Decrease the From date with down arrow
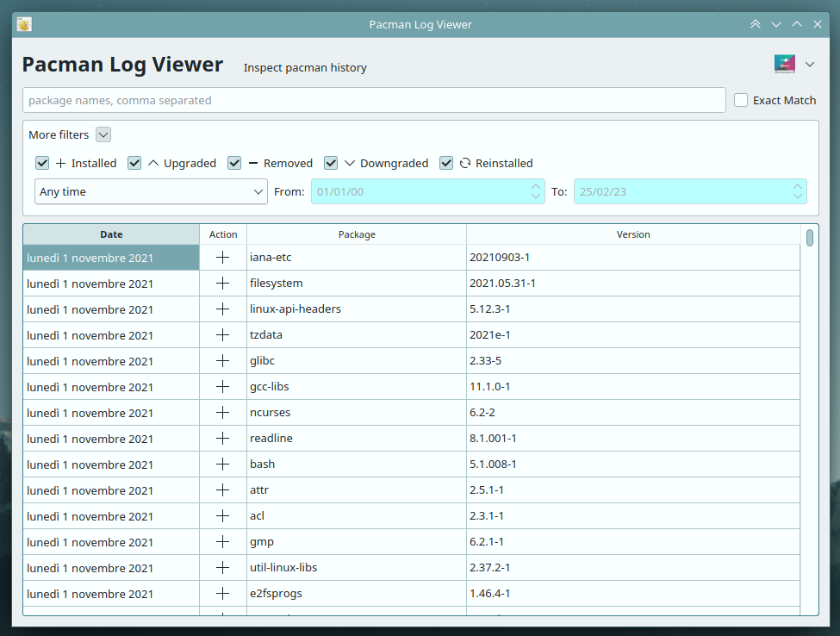The width and height of the screenshot is (840, 636). pos(536,196)
